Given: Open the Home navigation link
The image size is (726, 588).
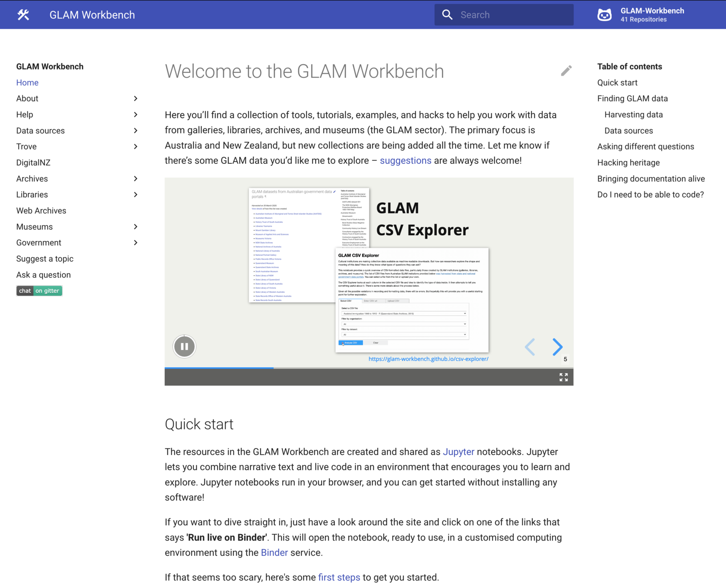Looking at the screenshot, I should 27,83.
